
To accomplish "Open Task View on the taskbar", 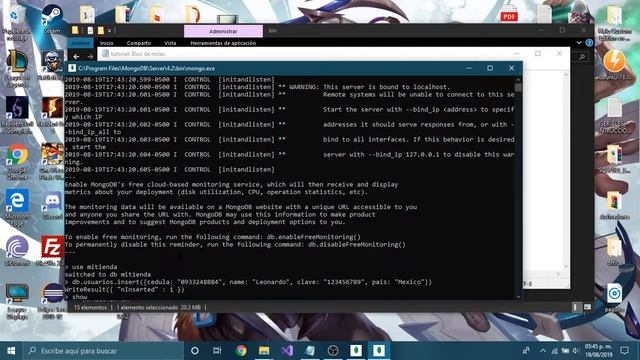I will pos(217,351).
